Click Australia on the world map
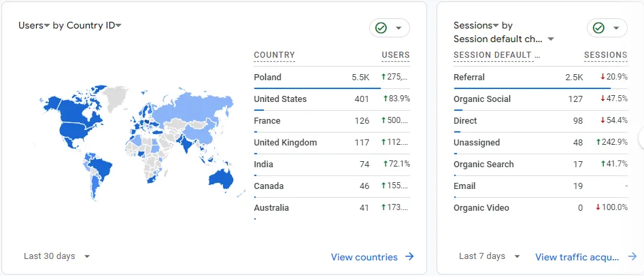The width and height of the screenshot is (644, 276). pos(221,180)
